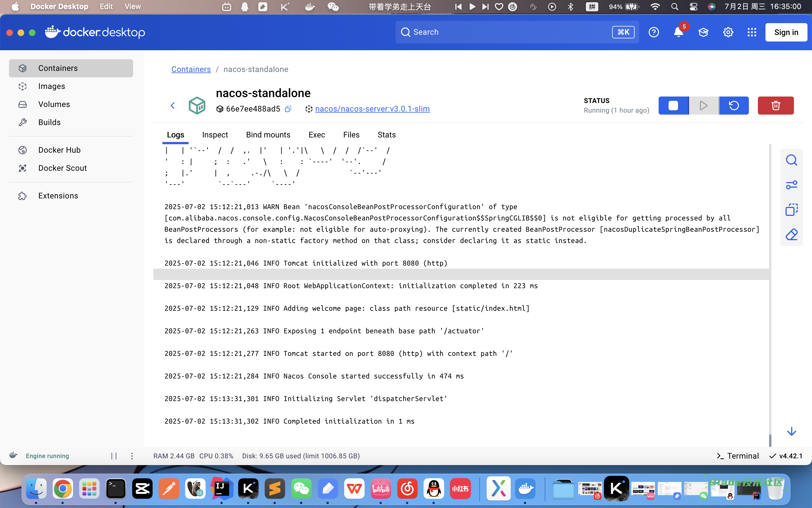The height and width of the screenshot is (508, 812).
Task: Open Extensions in sidebar
Action: tap(71, 196)
